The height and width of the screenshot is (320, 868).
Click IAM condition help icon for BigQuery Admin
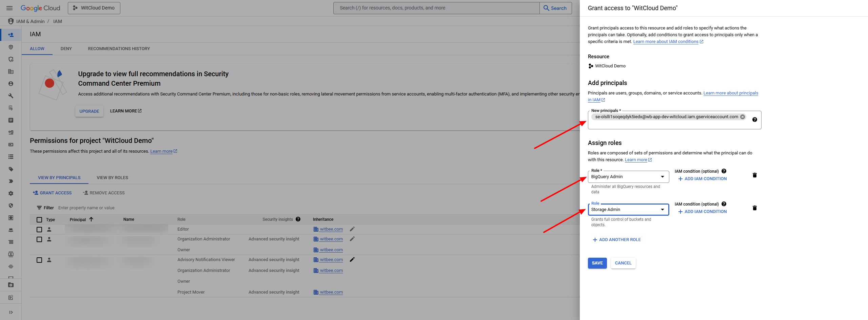pos(724,171)
